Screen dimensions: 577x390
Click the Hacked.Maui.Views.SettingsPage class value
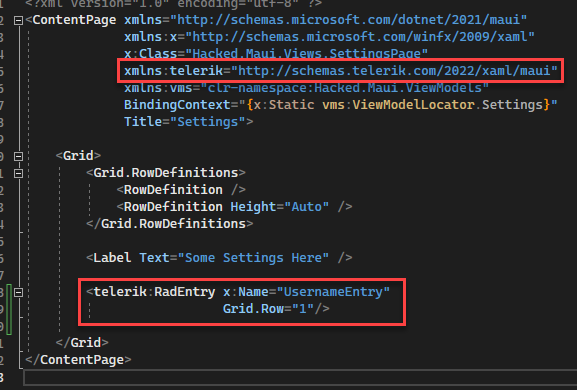pos(306,54)
